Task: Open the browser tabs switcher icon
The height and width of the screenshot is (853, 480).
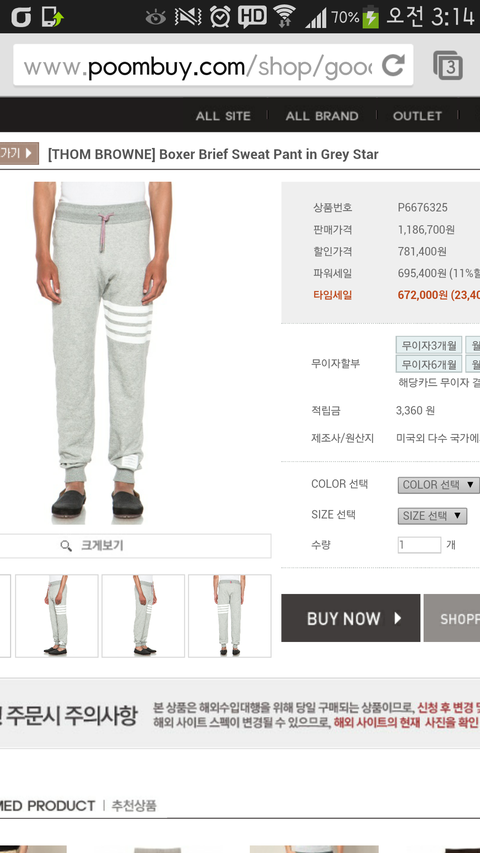Action: 448,65
